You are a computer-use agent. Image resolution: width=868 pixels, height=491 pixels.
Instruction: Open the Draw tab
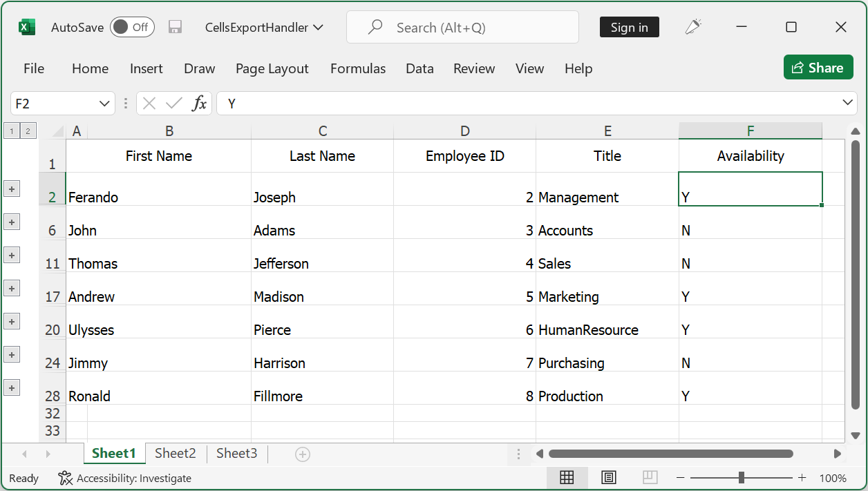[x=200, y=68]
